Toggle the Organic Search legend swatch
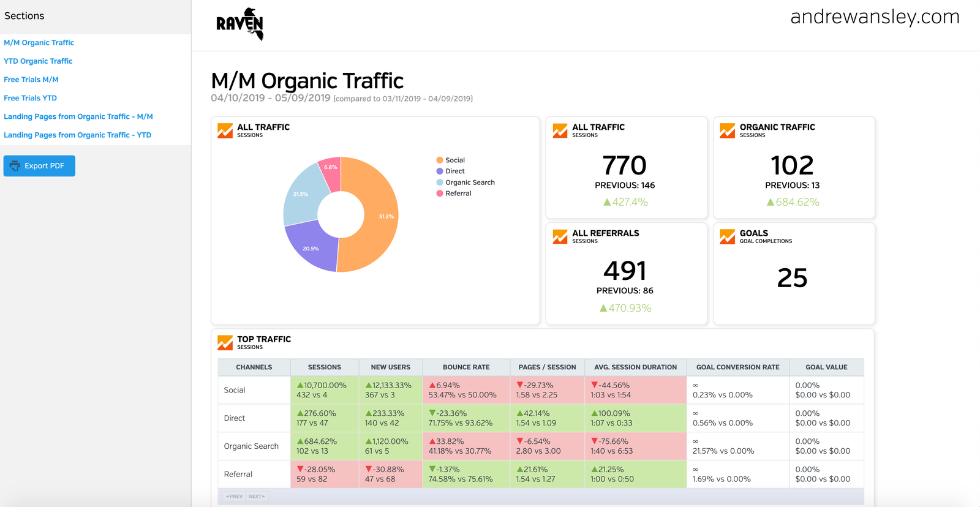 pos(440,182)
